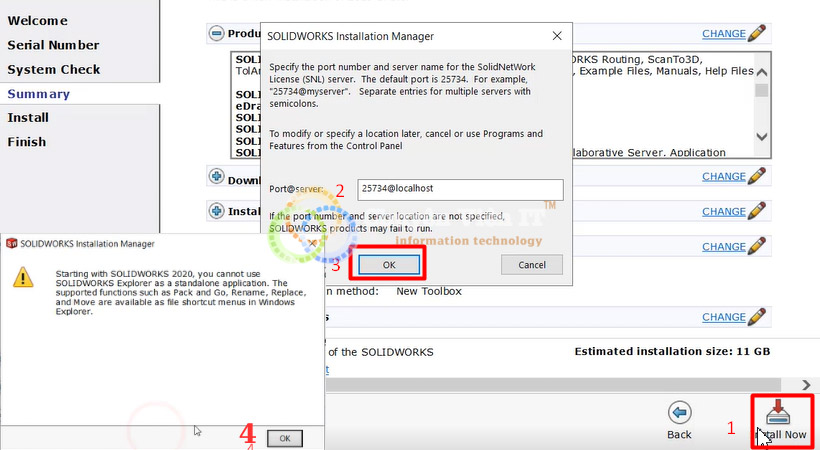Click the Back arrow icon

click(680, 413)
